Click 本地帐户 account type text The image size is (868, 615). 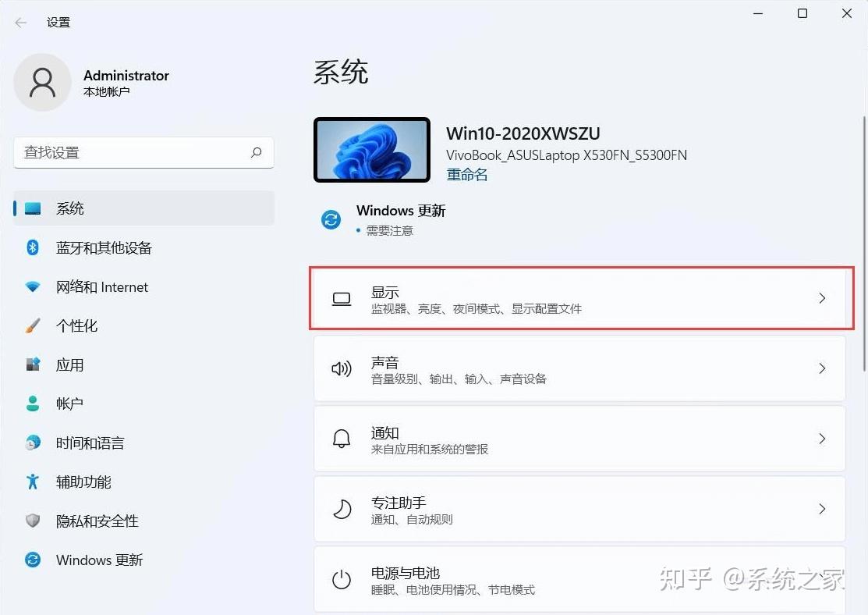106,91
